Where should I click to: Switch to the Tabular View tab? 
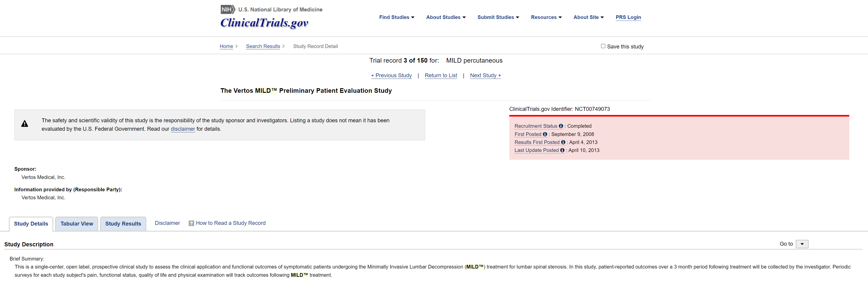(x=77, y=224)
